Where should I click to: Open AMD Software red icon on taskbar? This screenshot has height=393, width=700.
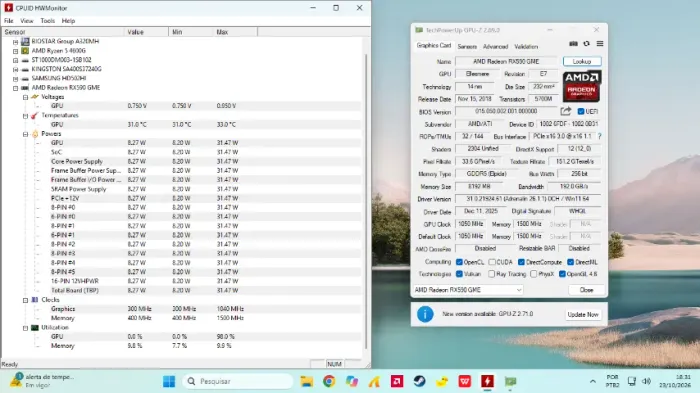coord(397,381)
